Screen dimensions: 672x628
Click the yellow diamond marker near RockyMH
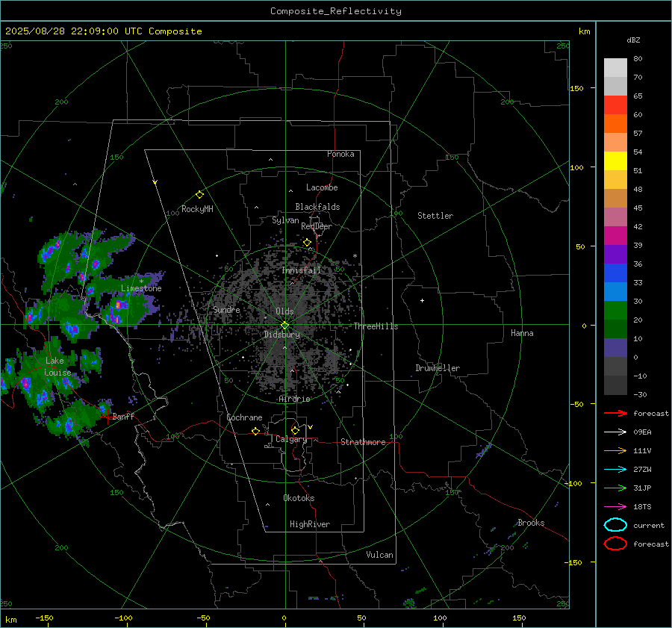[x=199, y=195]
